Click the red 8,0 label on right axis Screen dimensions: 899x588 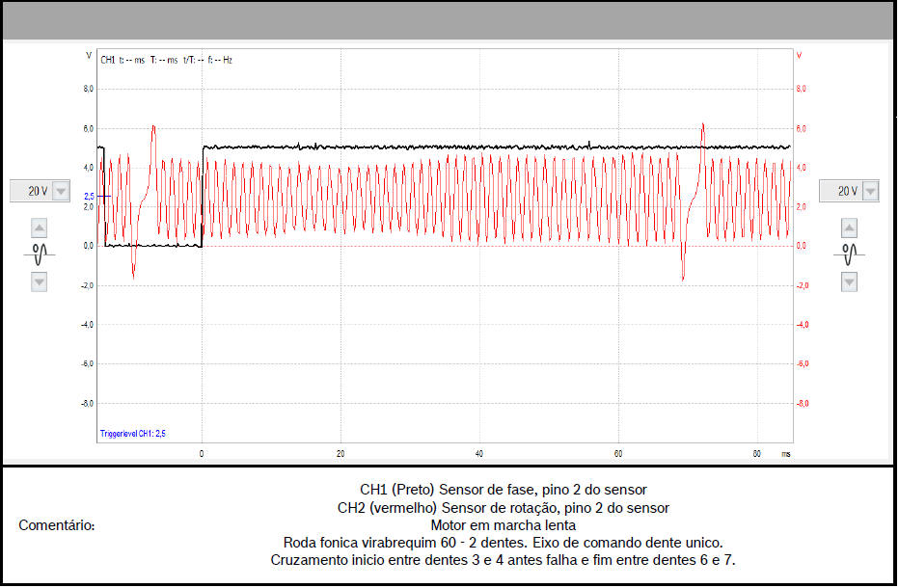[x=800, y=90]
